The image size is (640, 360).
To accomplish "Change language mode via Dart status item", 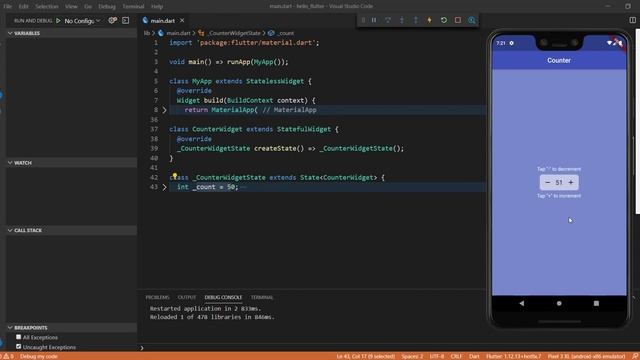I will point(474,356).
